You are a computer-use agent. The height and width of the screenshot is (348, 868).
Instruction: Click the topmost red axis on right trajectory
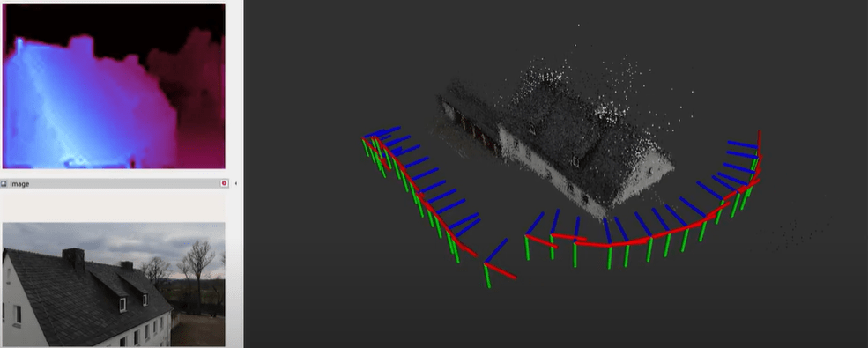[760, 145]
